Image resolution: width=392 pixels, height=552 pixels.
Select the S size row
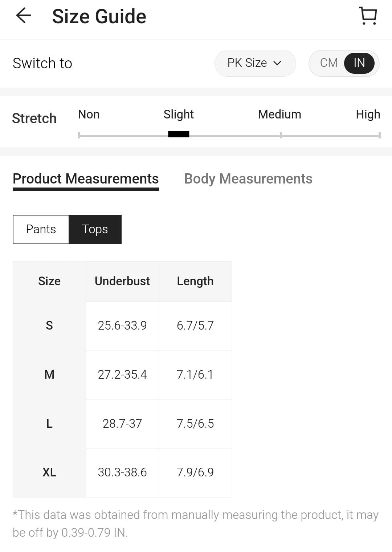click(49, 326)
